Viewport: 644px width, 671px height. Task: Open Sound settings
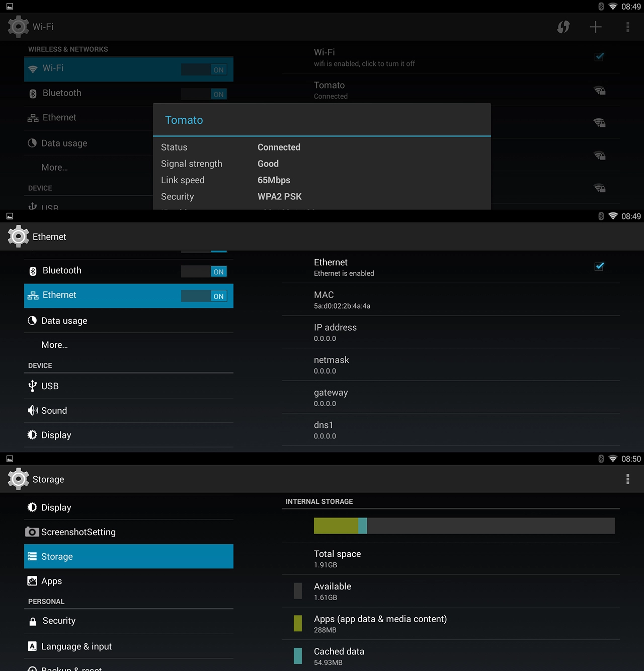[129, 411]
